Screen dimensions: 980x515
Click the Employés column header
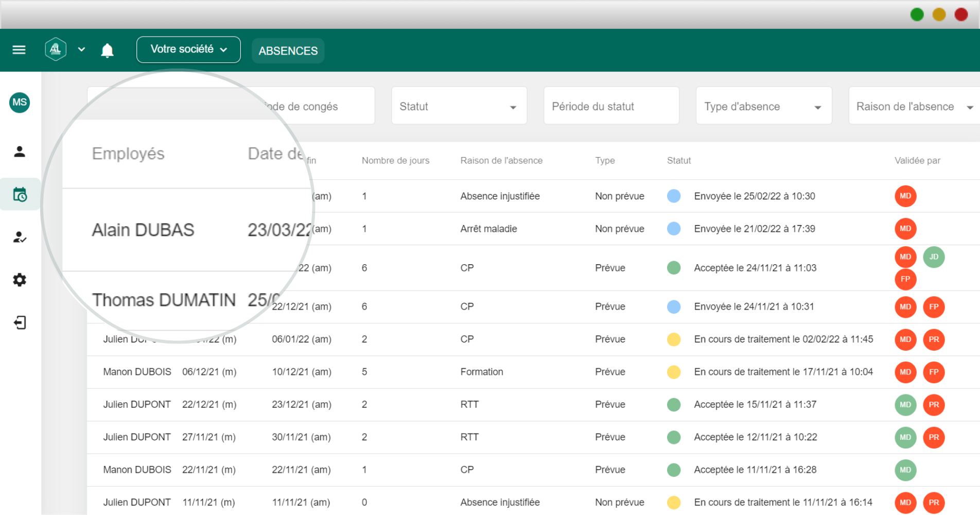click(x=128, y=153)
